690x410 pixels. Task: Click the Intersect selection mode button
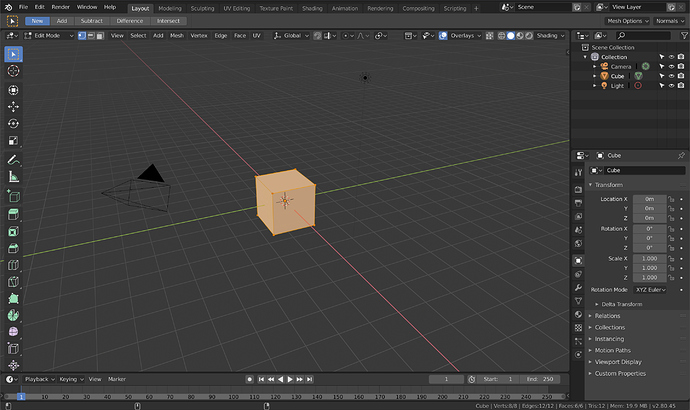[x=168, y=21]
